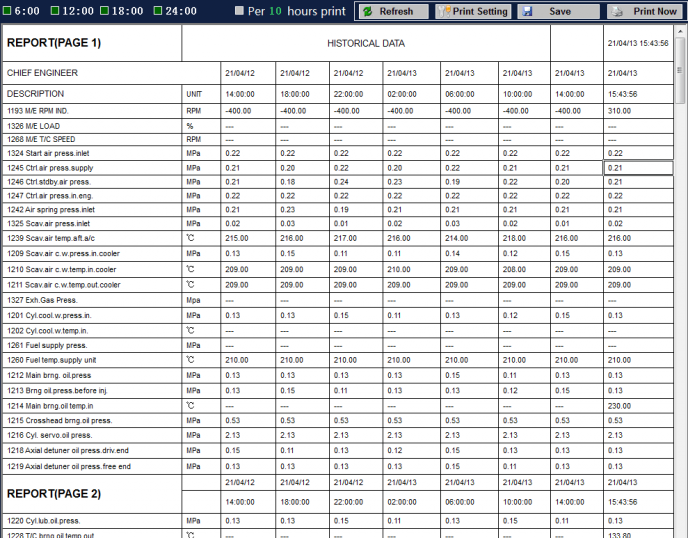Click the Print Setting tools icon
Viewport: 688px width, 538px height.
pos(444,11)
